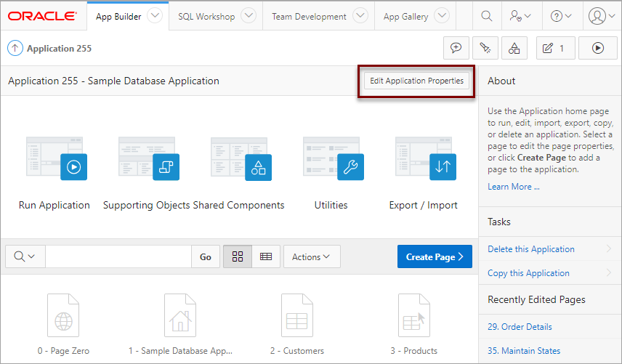
Task: Click the 2 - Customers label
Action: click(297, 351)
